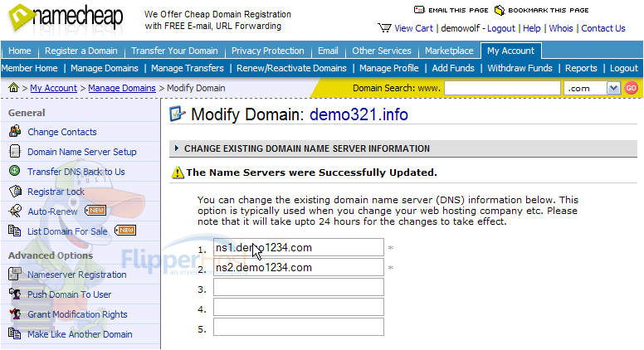Click the List Domain For Sale icon
The width and height of the screenshot is (644, 350).
(x=15, y=231)
